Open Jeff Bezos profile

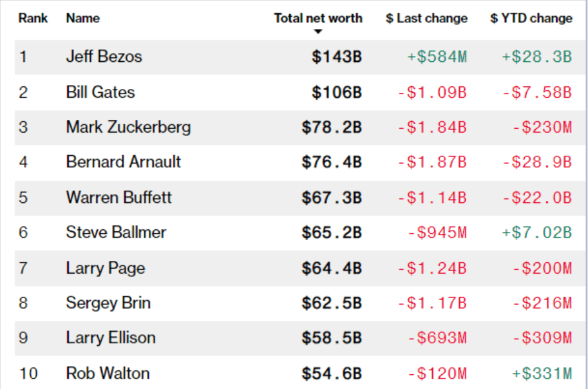[104, 57]
